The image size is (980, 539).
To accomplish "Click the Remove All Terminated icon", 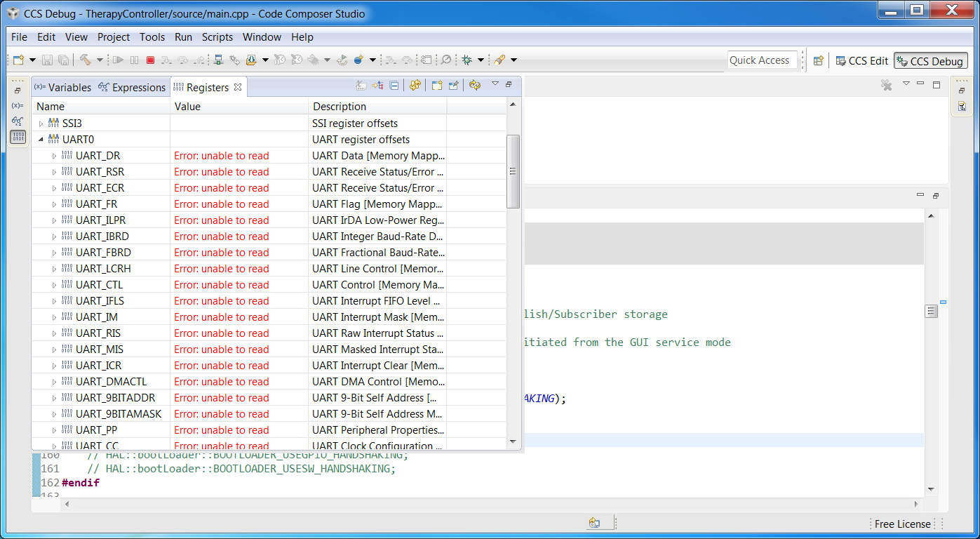I will (887, 85).
